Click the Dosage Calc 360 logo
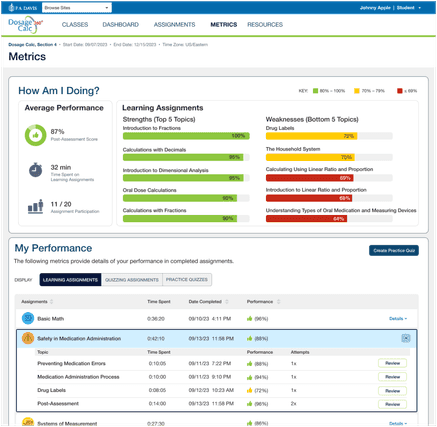 click(x=25, y=25)
